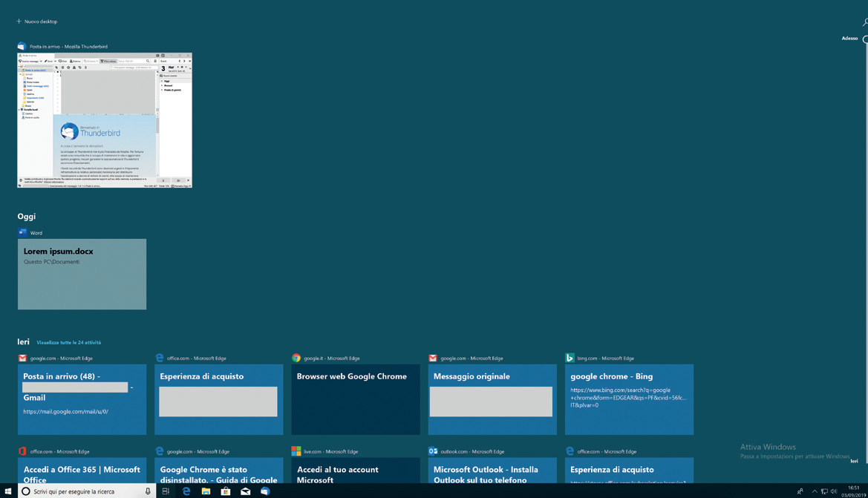Open the volume speaker tray icon
The width and height of the screenshot is (868, 498).
click(834, 491)
